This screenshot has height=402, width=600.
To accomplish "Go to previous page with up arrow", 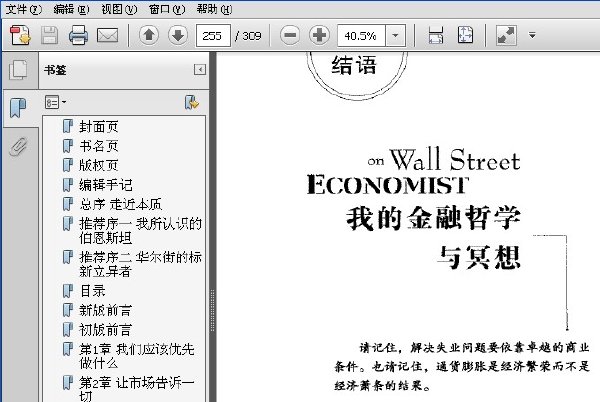I will [x=149, y=36].
